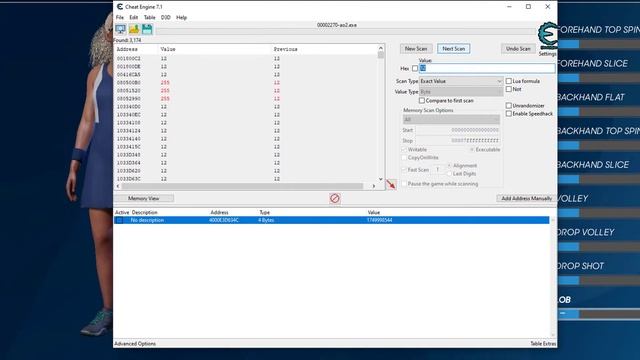The height and width of the screenshot is (360, 640).
Task: Click the 4 Bytes type cell
Action: click(x=266, y=220)
